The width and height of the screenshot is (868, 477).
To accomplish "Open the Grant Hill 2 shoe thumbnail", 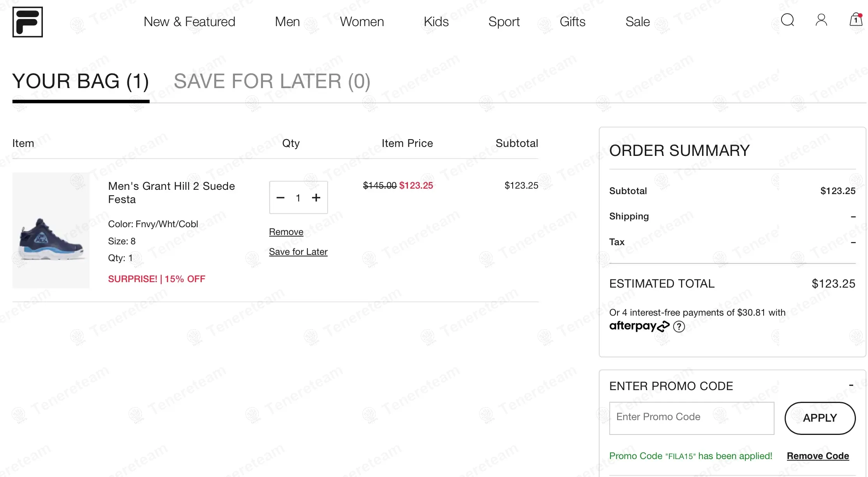I will [51, 230].
